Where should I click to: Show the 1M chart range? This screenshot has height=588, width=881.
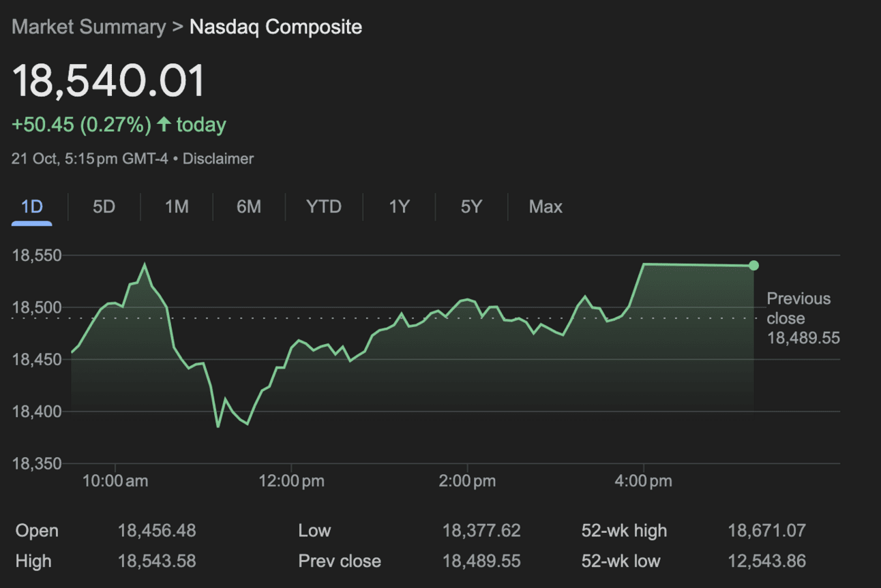point(177,206)
